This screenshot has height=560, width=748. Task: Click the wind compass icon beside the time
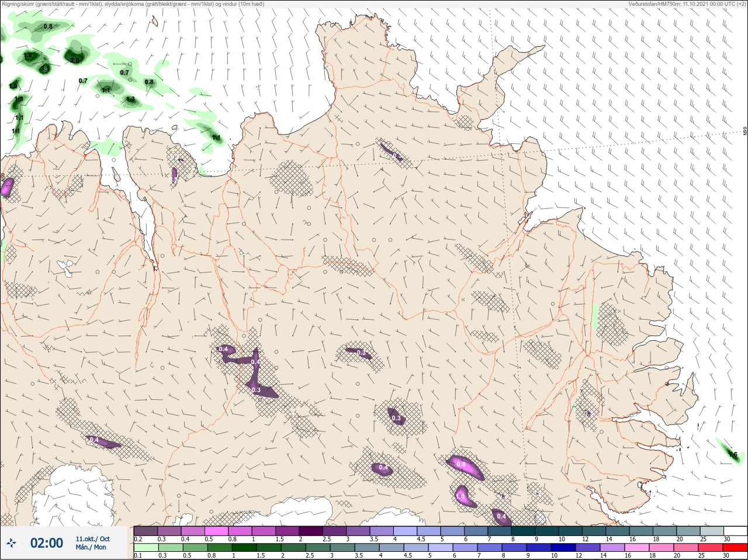[11, 544]
